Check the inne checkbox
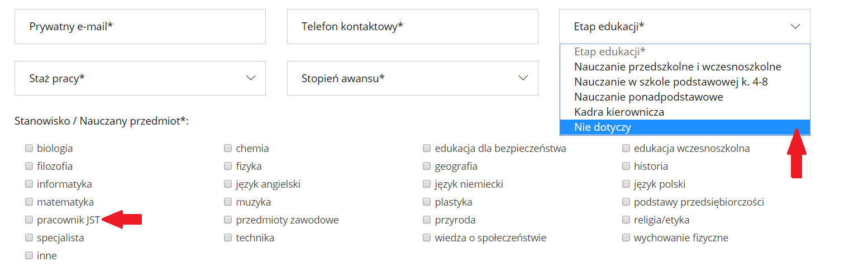The image size is (868, 266). point(29,256)
